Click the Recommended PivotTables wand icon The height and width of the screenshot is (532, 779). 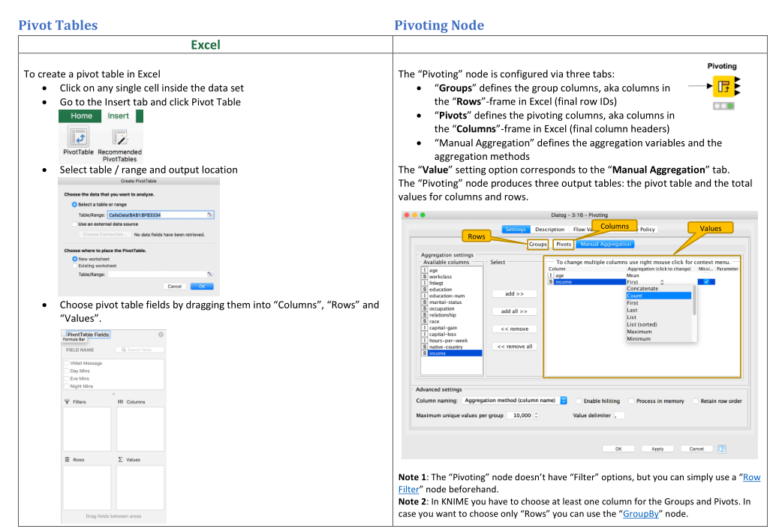click(120, 137)
